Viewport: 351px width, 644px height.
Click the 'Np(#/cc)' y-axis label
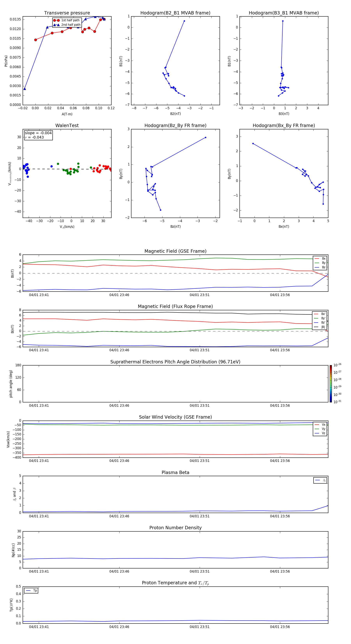(13, 550)
